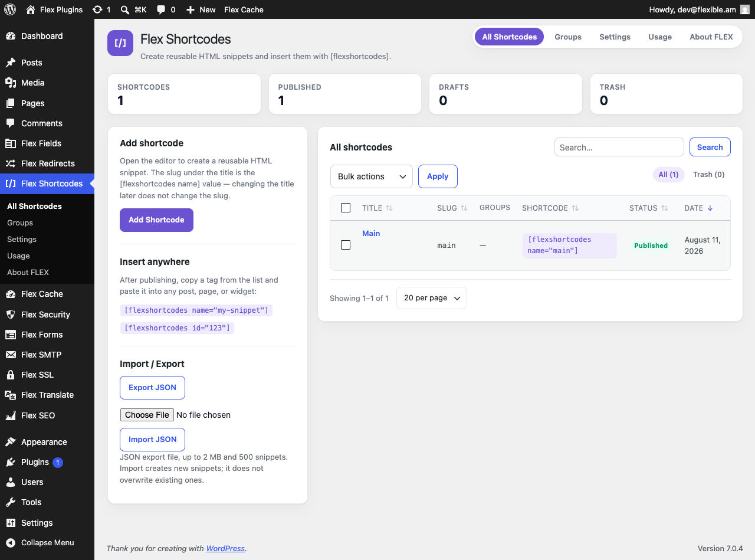Sort table by Status column
The image size is (755, 560).
[649, 208]
